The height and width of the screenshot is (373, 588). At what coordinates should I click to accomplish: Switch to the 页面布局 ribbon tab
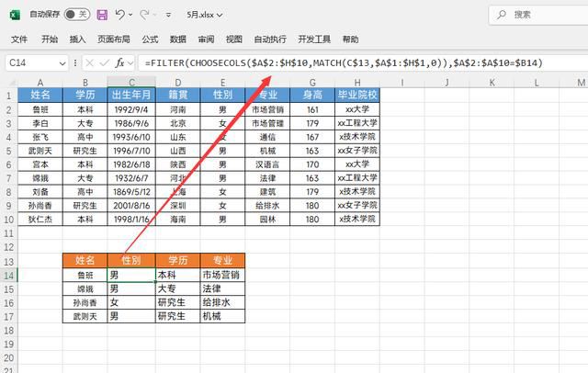coord(114,40)
